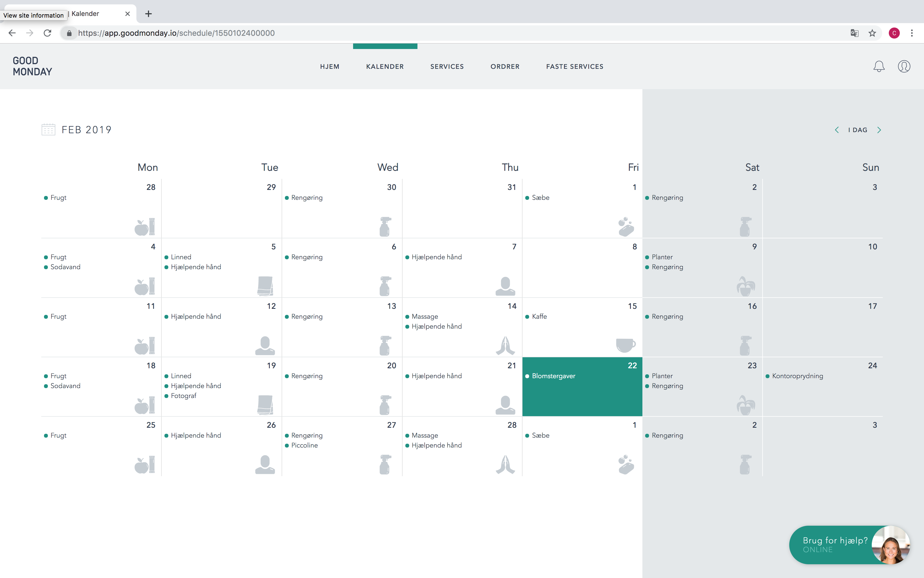Viewport: 924px width, 578px height.
Task: Open Fotograf event on Tuesday 19
Action: coord(183,396)
